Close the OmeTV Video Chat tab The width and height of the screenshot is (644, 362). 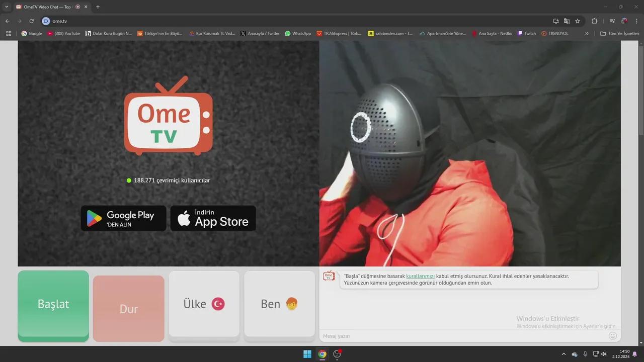(x=86, y=7)
